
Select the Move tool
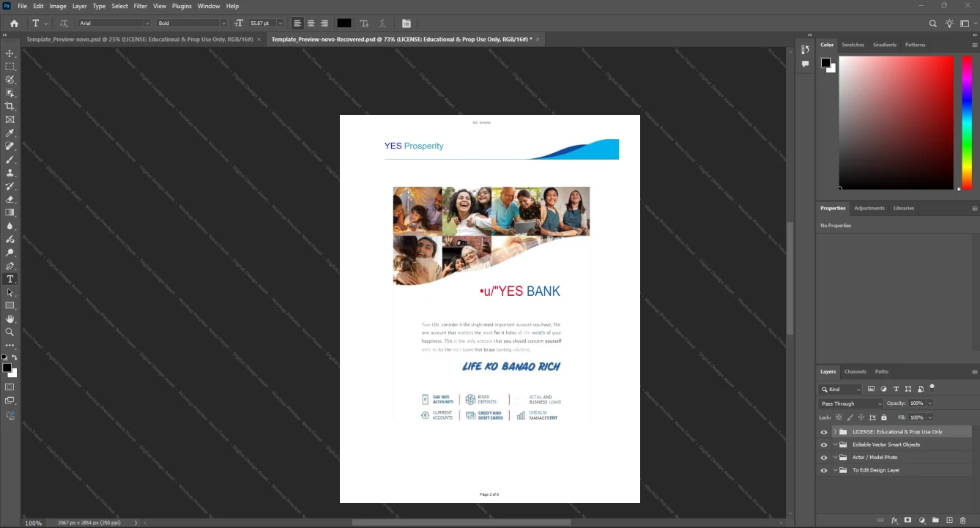(10, 53)
